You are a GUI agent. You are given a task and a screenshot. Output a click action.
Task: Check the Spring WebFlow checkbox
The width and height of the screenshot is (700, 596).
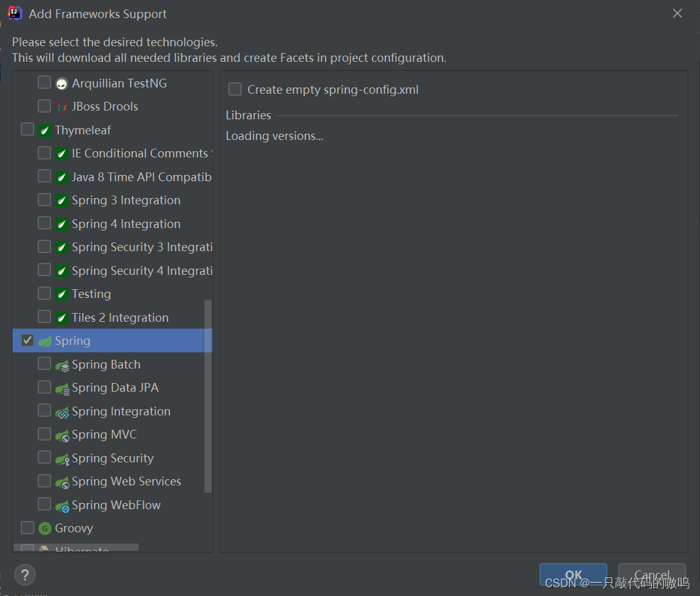click(44, 504)
